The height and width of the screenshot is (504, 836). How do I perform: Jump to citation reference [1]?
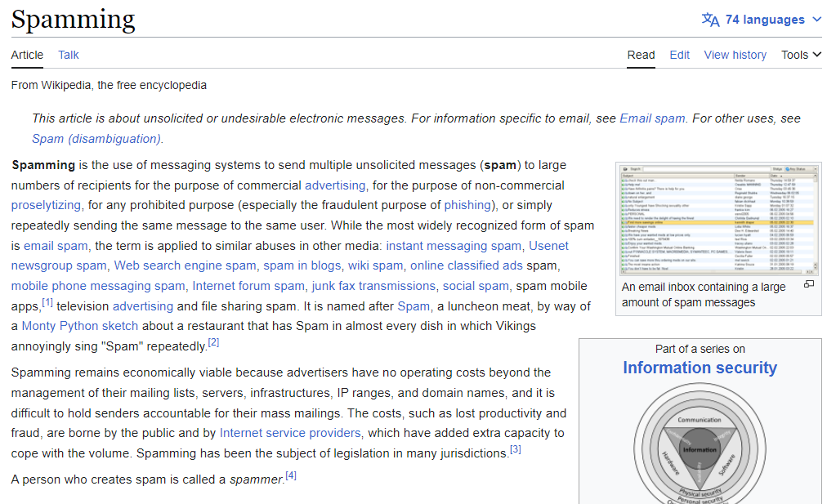[x=47, y=302]
